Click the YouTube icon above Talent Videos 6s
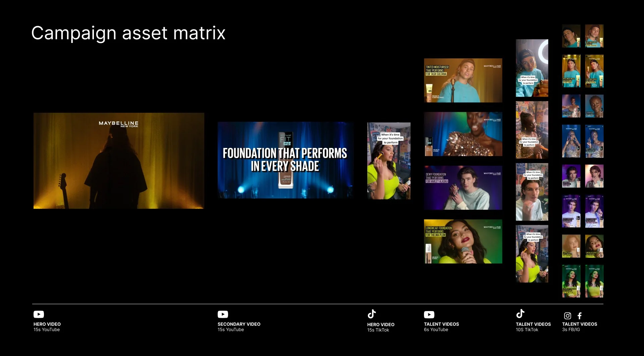Viewport: 644px width, 356px height. [x=429, y=314]
